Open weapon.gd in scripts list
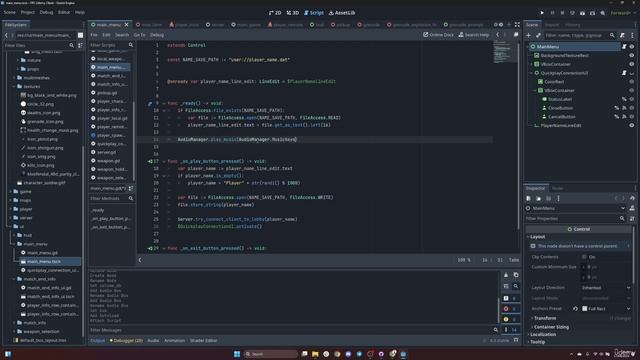The image size is (640, 360). [109, 161]
